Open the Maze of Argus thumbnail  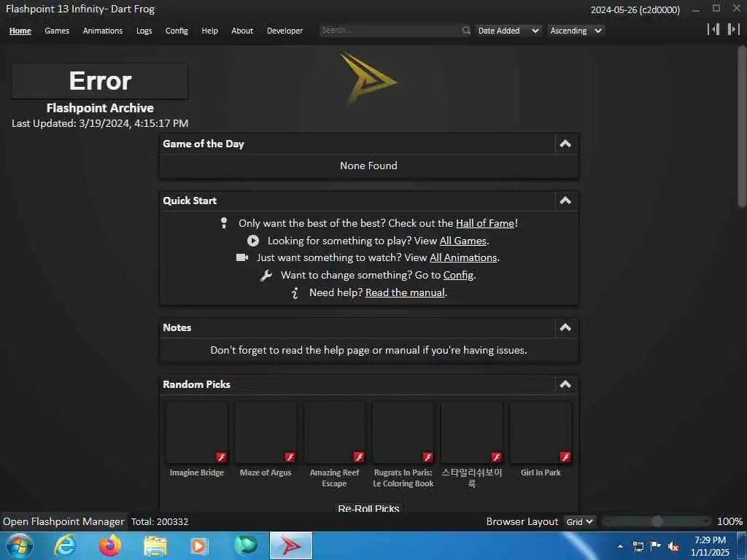[x=266, y=432]
